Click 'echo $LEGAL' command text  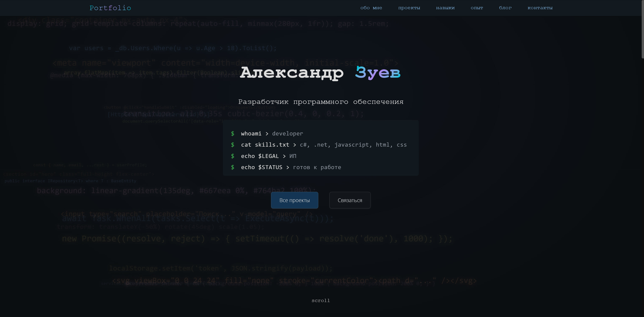coord(260,156)
